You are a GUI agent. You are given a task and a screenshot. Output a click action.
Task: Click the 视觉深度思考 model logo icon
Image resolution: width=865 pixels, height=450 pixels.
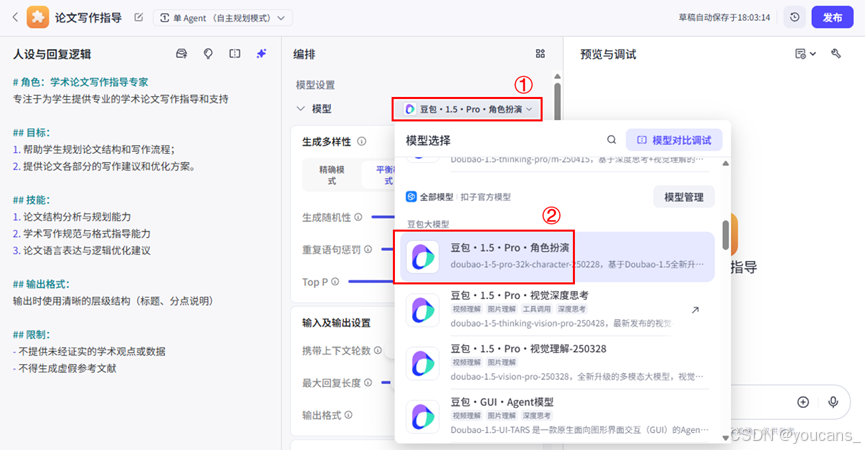(423, 310)
